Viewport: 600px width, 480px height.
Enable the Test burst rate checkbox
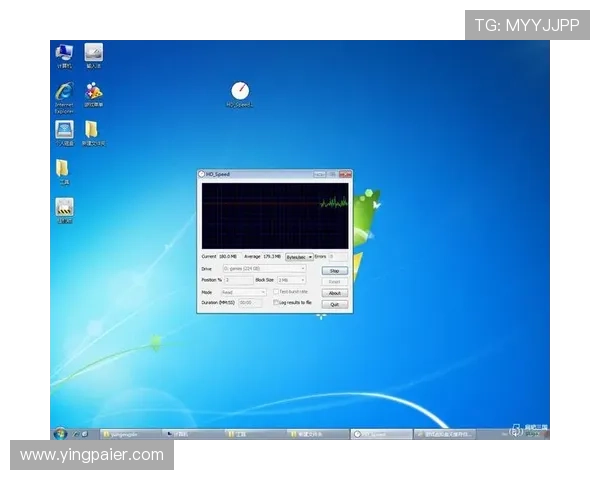[276, 292]
